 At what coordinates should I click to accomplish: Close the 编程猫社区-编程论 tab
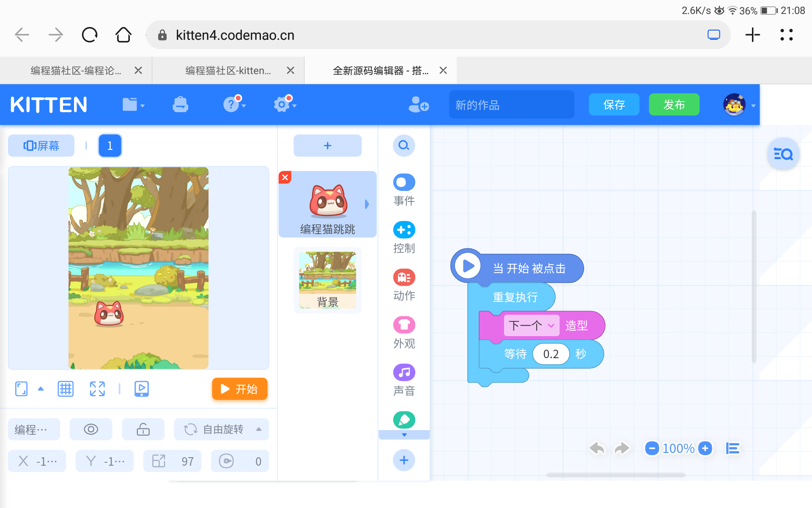tap(138, 71)
